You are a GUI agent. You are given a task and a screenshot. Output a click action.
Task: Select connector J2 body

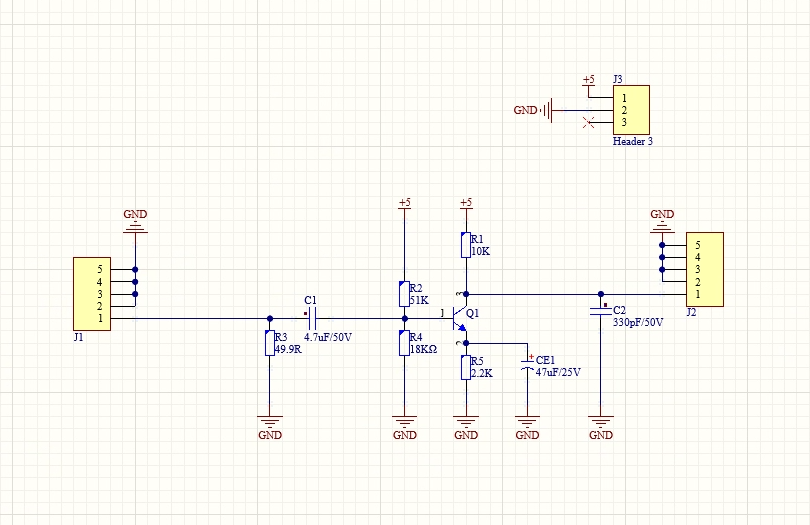[705, 269]
